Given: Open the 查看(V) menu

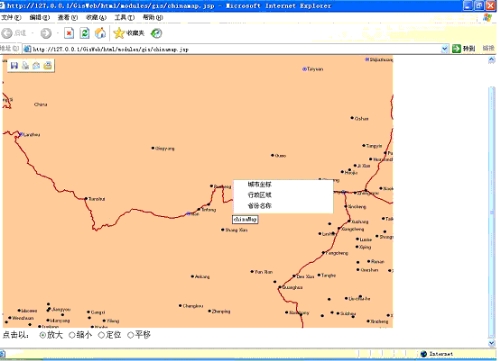Looking at the screenshot, I should 68,17.
